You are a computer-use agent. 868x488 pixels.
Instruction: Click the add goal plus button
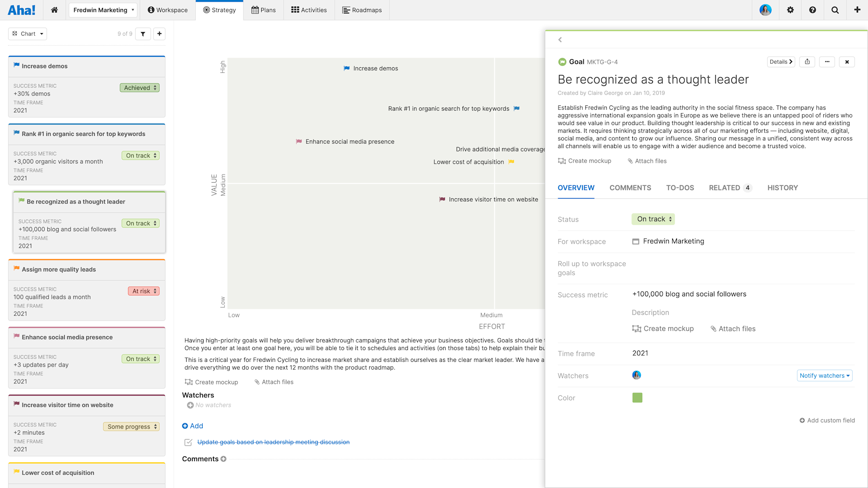point(159,34)
